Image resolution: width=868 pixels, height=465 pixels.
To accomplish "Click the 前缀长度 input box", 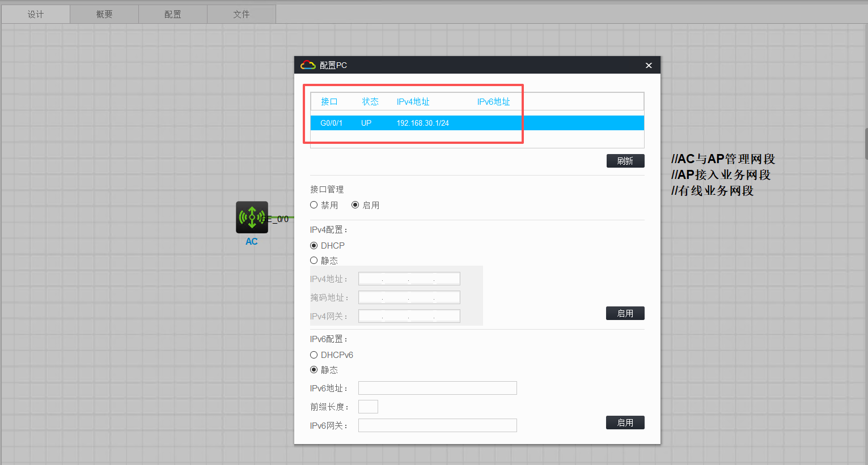I will [x=368, y=407].
